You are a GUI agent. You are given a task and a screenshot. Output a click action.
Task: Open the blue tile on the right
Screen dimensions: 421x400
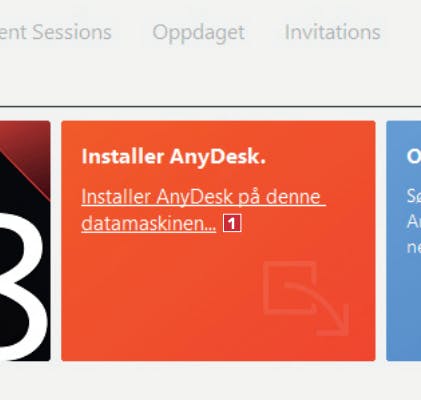(404, 241)
